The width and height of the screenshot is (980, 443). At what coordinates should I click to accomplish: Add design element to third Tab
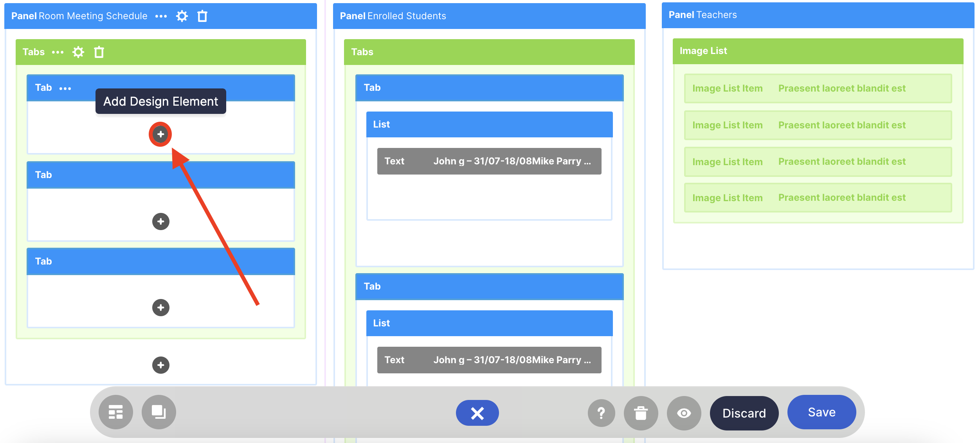[x=160, y=308]
